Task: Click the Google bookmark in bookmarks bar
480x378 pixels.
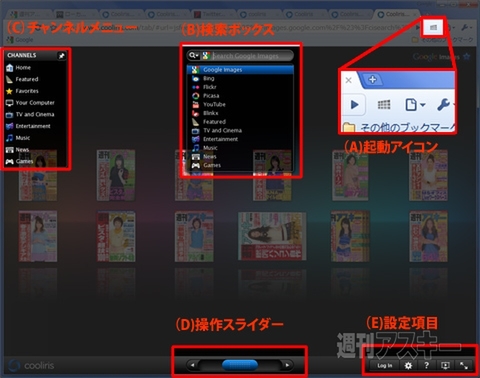Action: 20,40
